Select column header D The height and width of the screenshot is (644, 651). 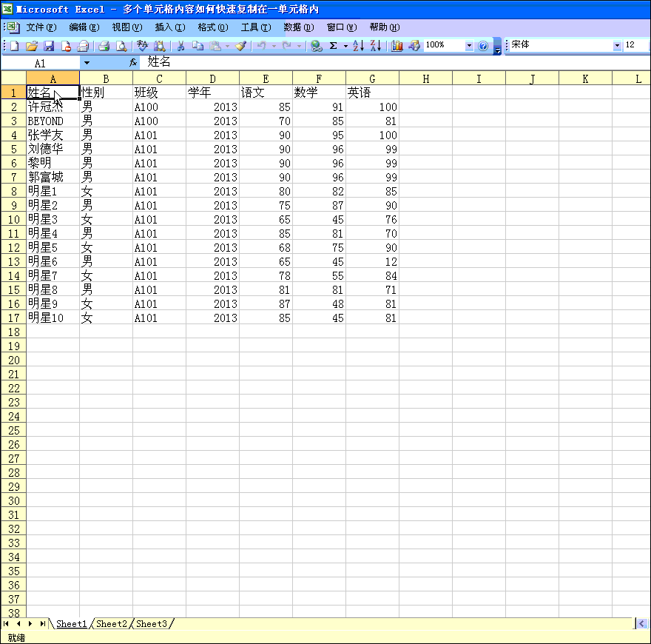click(212, 78)
